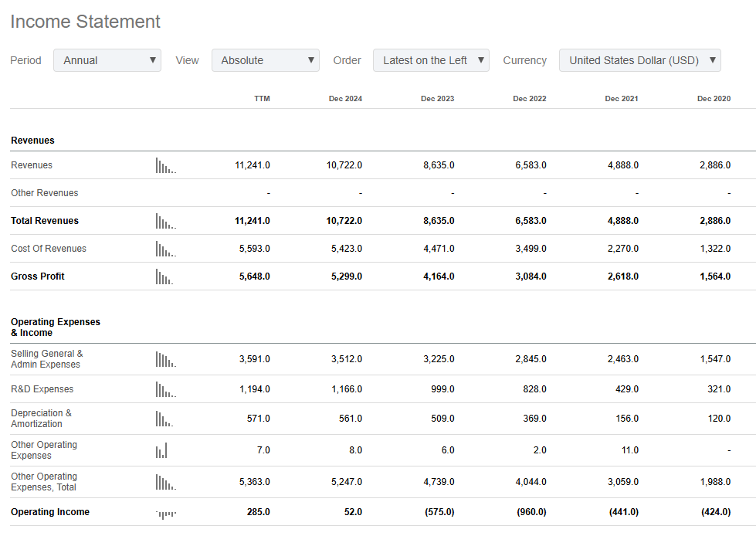Open the Depreciation & Amortization sparkline

(x=164, y=419)
